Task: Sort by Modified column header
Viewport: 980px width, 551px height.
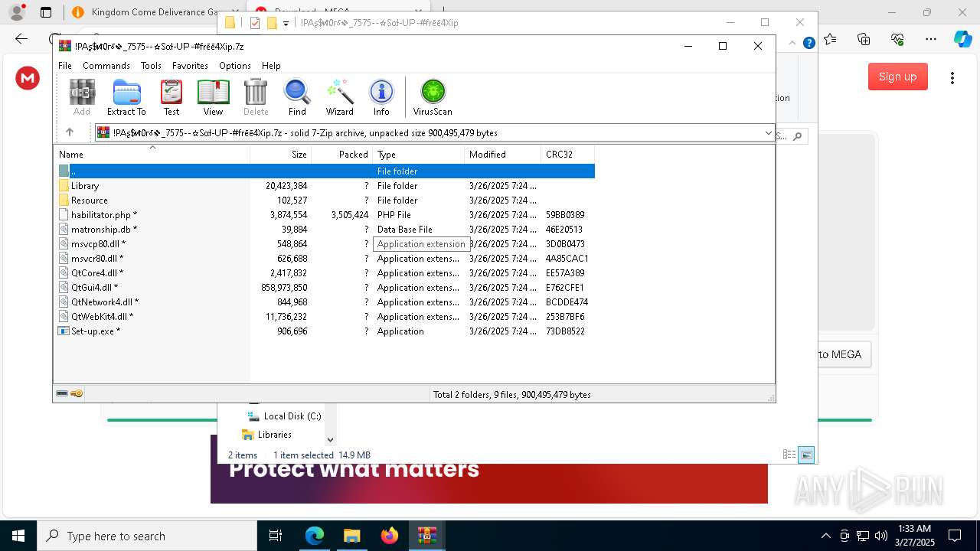Action: (x=502, y=155)
